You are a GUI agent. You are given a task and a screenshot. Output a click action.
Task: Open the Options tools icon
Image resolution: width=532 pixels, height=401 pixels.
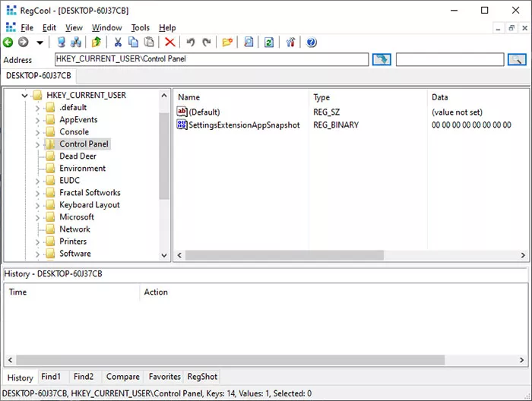(290, 43)
